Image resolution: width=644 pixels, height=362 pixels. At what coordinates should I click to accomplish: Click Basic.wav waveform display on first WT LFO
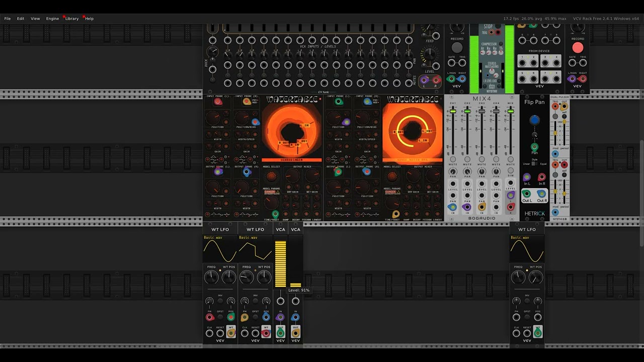click(220, 248)
